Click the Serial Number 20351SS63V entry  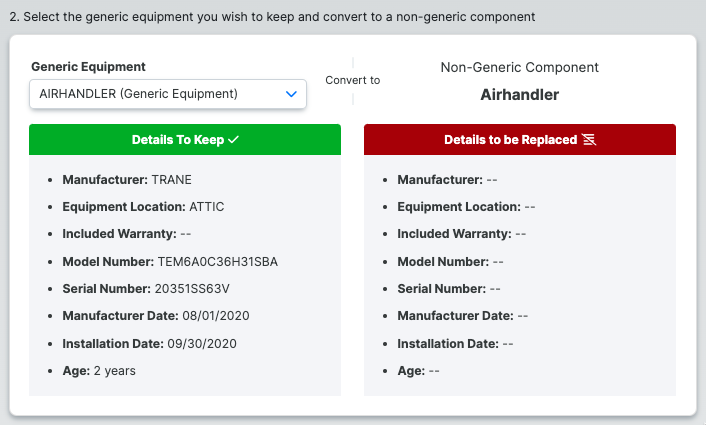tap(146, 289)
